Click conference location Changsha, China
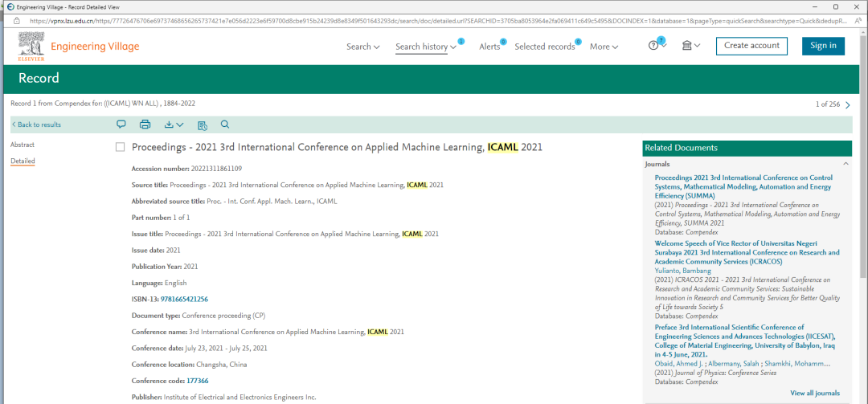 point(222,365)
